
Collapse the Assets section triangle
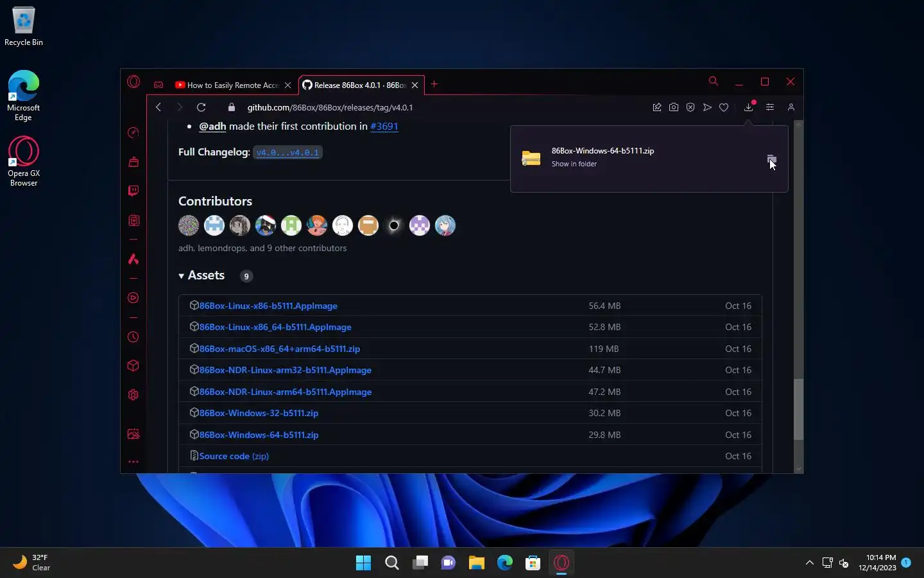182,276
